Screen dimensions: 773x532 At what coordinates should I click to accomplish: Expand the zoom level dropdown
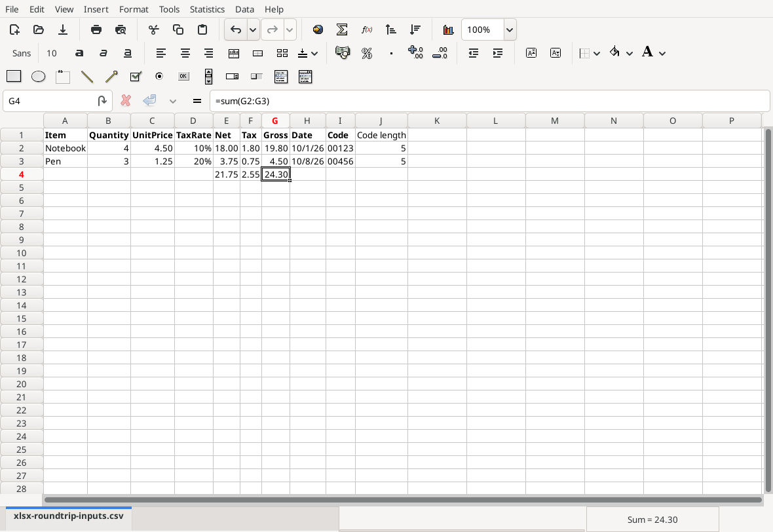510,29
